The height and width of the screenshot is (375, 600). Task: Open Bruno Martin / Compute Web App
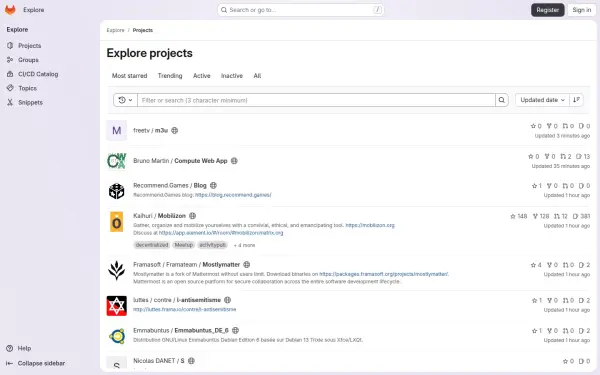(180, 161)
